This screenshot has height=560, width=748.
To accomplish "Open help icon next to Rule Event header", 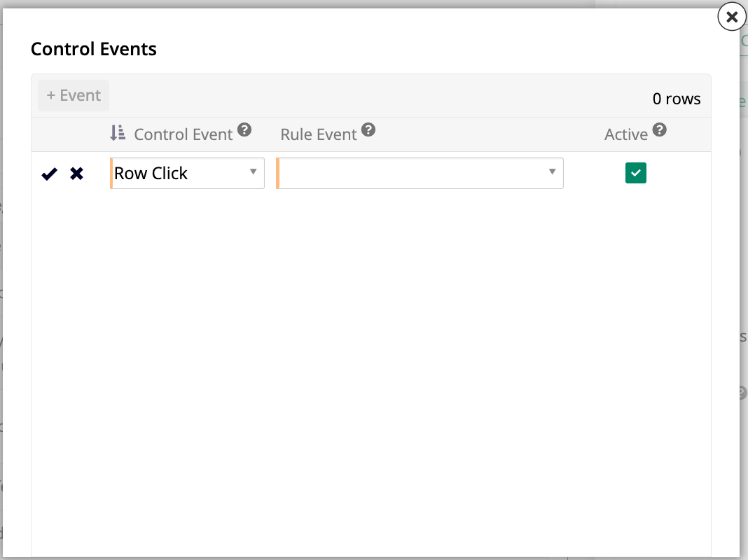I will 368,129.
